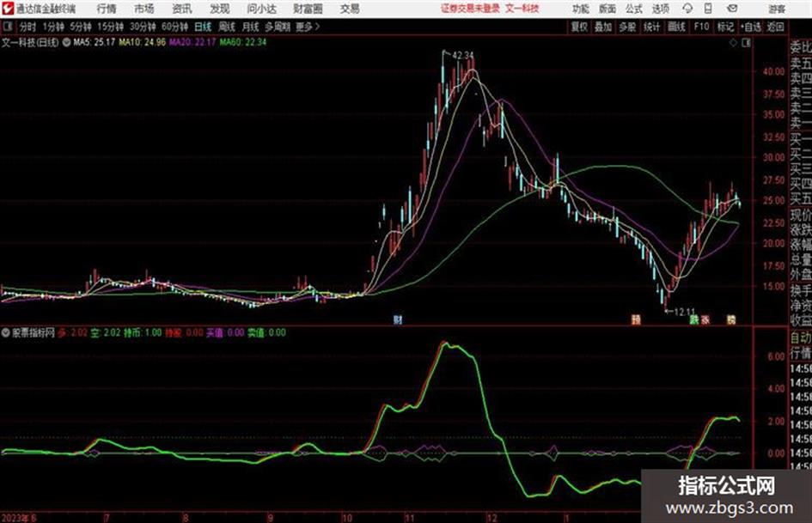Expand the 股票指标网 indicator dropdown arrow
Viewport: 812px width, 523px height.
click(6, 332)
